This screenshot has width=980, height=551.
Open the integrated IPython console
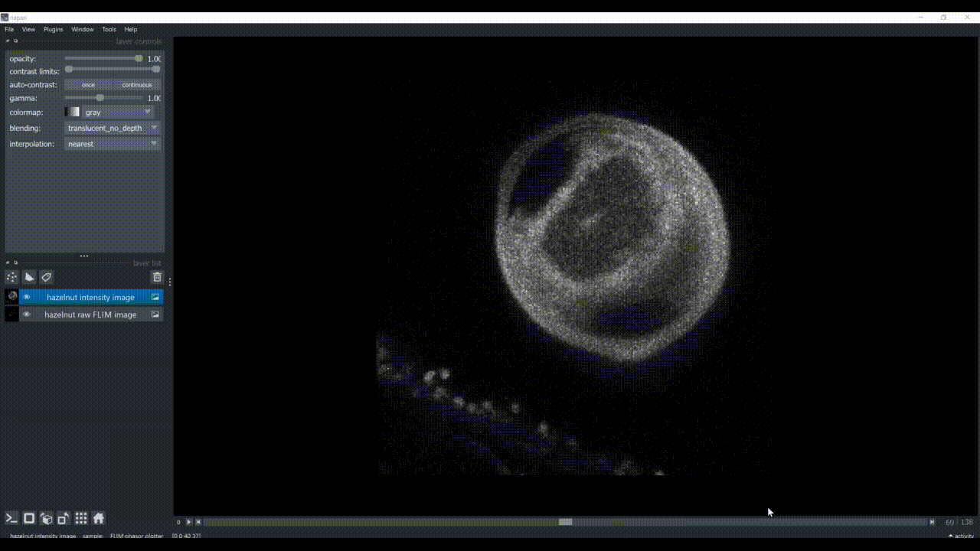click(11, 518)
